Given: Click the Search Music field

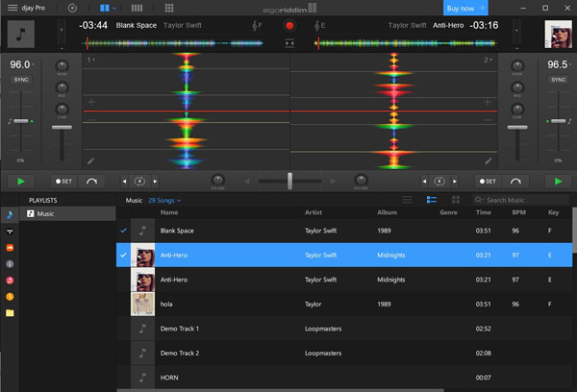Looking at the screenshot, I should [x=520, y=200].
